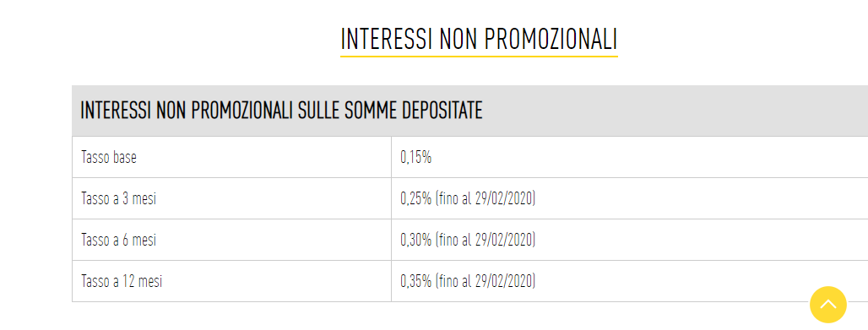Viewport: 868px width, 330px height.
Task: Click the 0,15% rate value
Action: pos(415,157)
